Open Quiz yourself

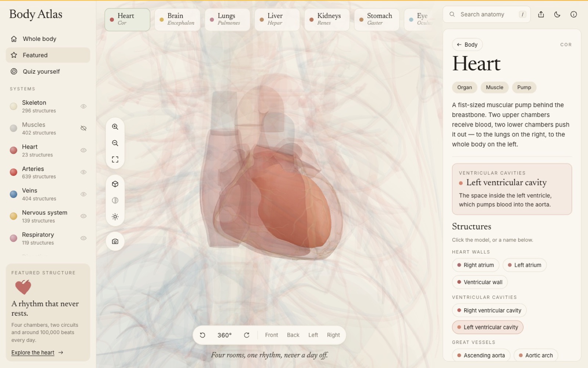(x=48, y=71)
